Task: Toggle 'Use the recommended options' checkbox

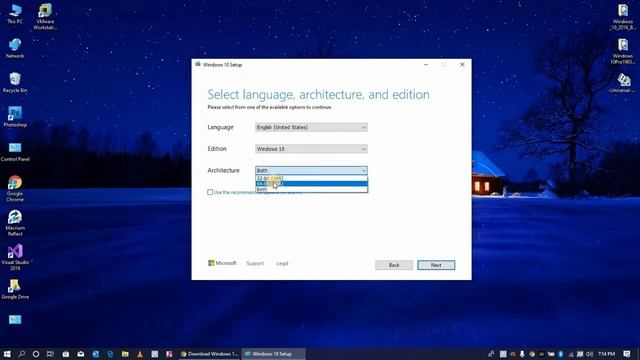Action: 210,192
